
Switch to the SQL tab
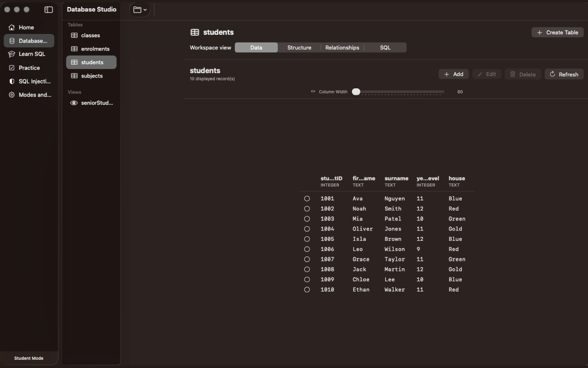[x=385, y=47]
